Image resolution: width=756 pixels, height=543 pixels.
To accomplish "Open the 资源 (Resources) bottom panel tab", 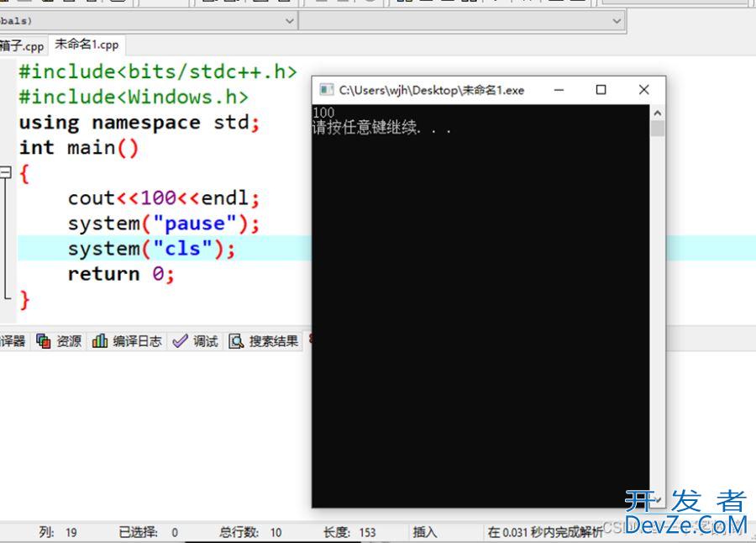I will 60,341.
